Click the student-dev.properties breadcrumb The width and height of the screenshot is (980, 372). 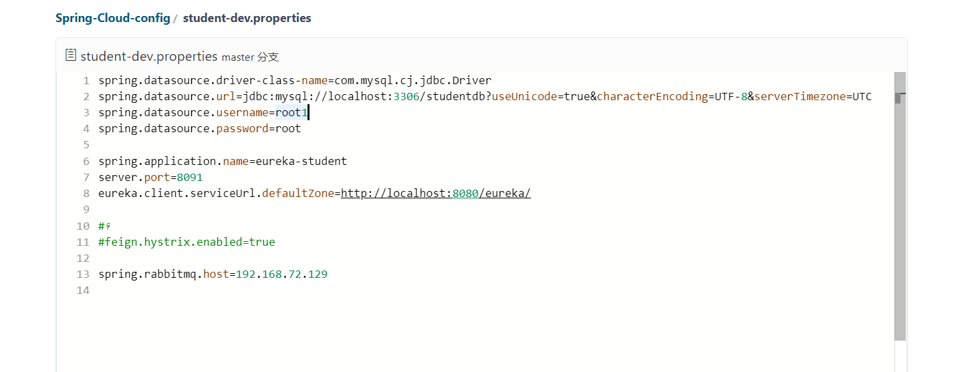(247, 18)
